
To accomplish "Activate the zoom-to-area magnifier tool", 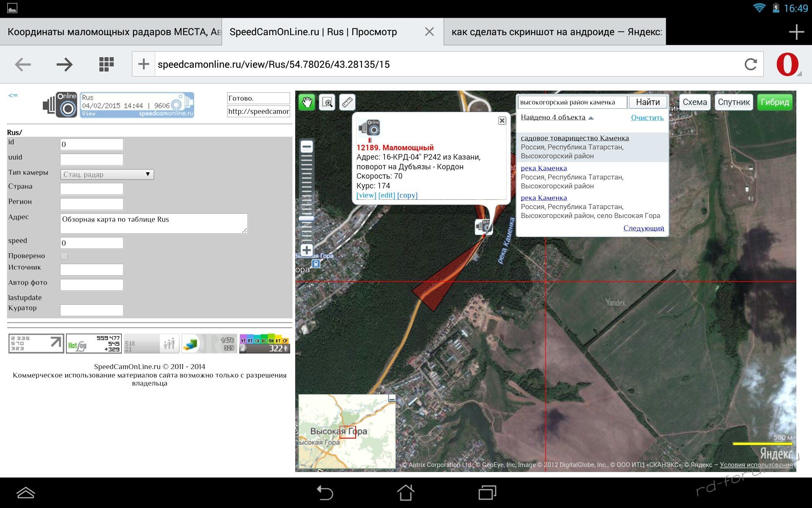I will point(327,102).
